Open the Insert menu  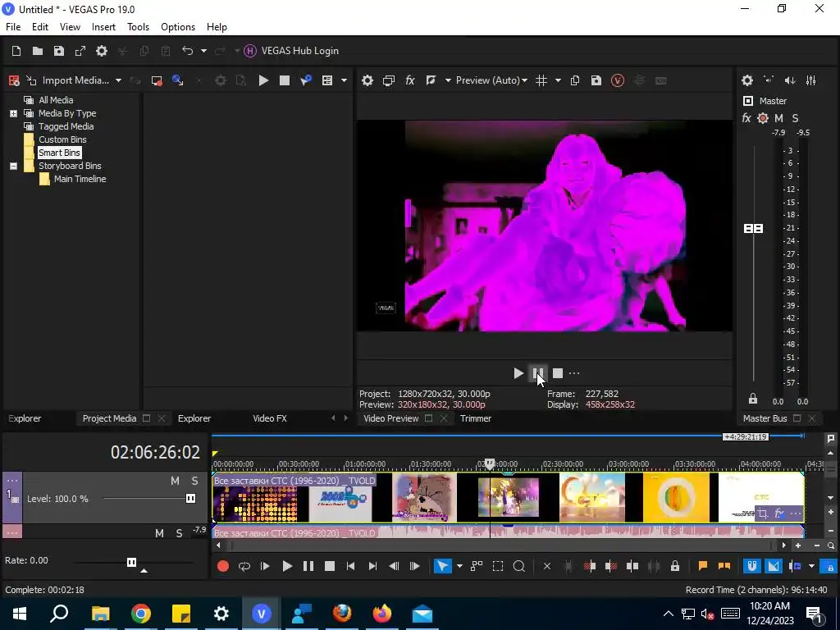(x=103, y=27)
